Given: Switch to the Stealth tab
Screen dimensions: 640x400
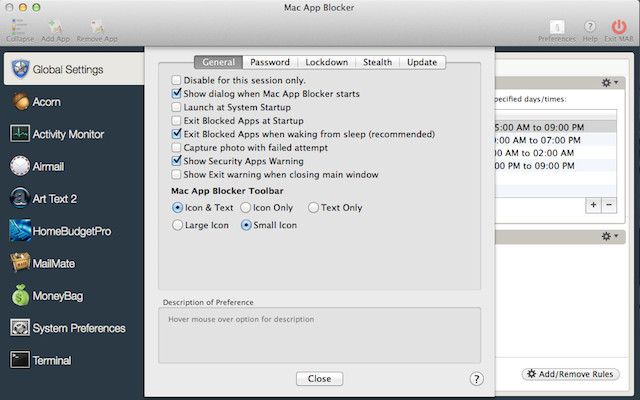Looking at the screenshot, I should [378, 62].
